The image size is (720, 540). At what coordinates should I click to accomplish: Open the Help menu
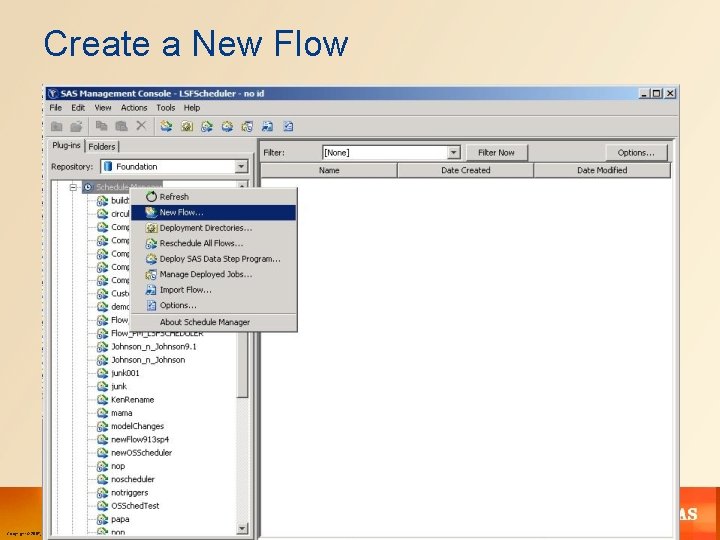click(x=192, y=108)
